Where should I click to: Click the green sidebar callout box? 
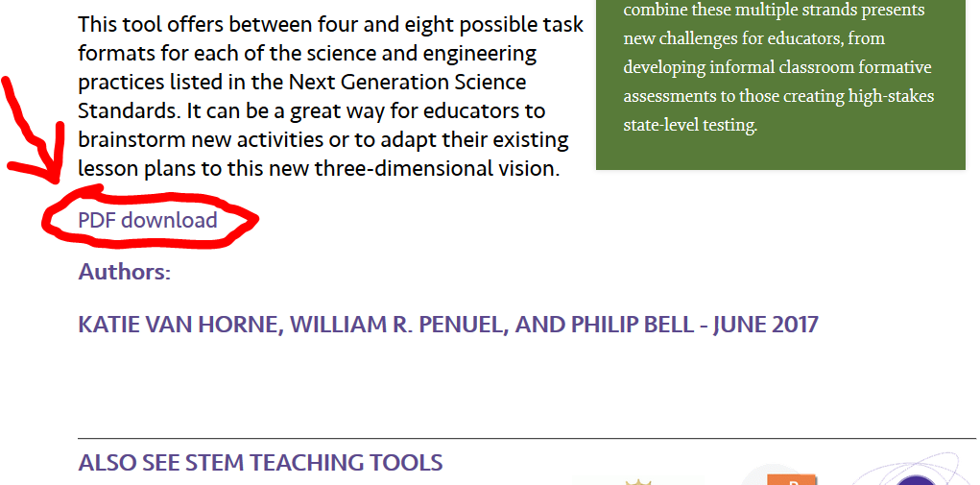point(780,85)
